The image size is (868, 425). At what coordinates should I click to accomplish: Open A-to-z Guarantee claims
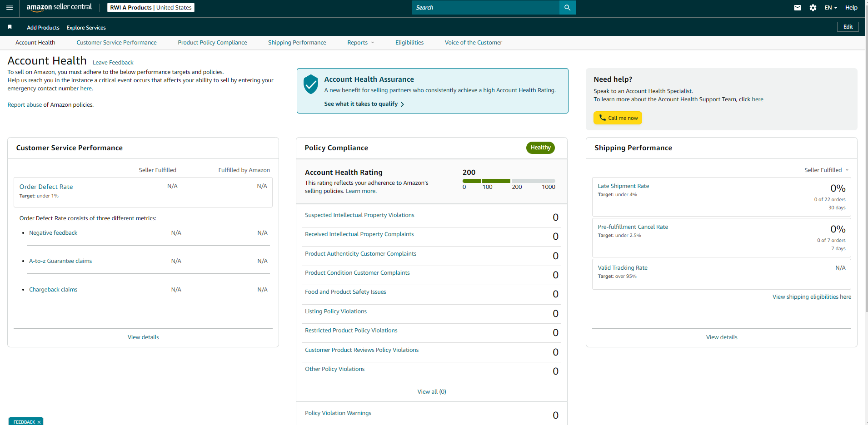(60, 261)
